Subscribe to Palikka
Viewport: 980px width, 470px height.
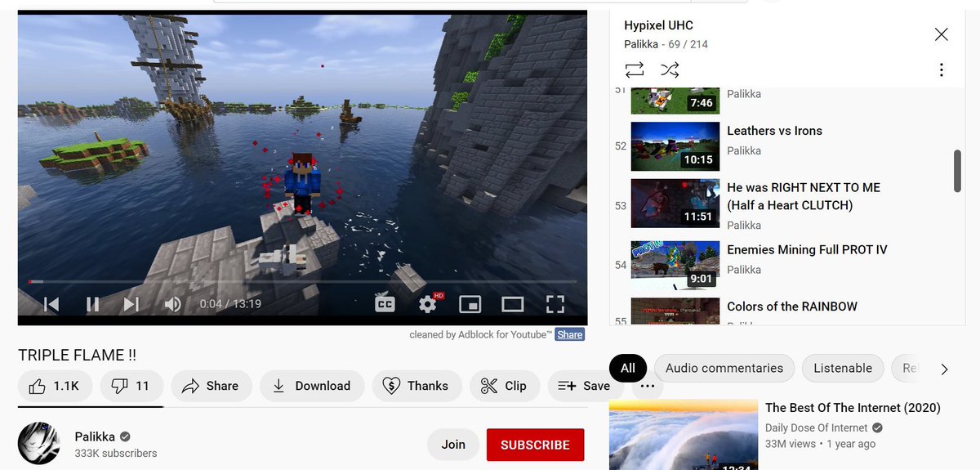click(535, 445)
